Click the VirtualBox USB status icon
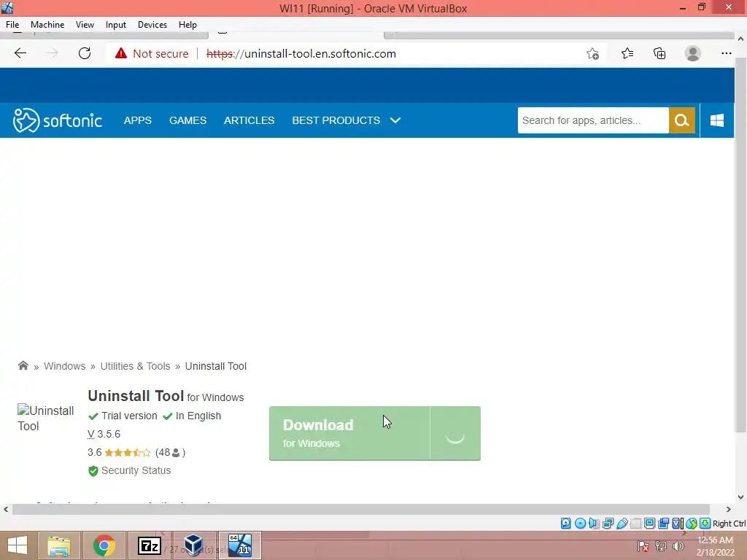Viewport: 747px width, 560px height. [622, 524]
